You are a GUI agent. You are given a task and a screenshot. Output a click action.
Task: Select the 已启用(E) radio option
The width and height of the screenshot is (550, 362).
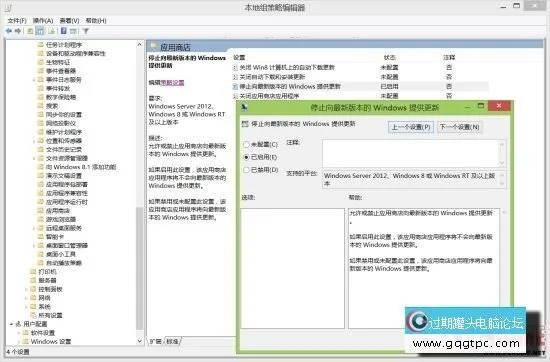click(x=246, y=157)
